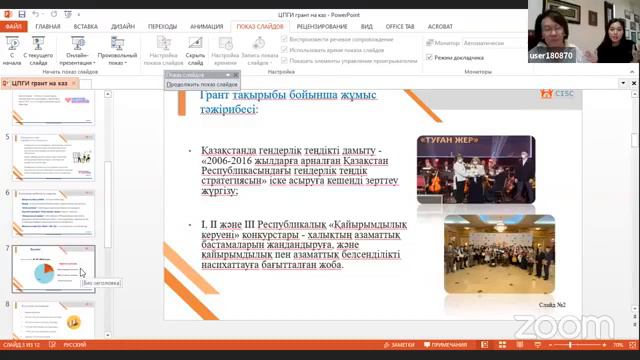Switch to Normal view icon in status bar
The width and height of the screenshot is (640, 360).
point(484,345)
